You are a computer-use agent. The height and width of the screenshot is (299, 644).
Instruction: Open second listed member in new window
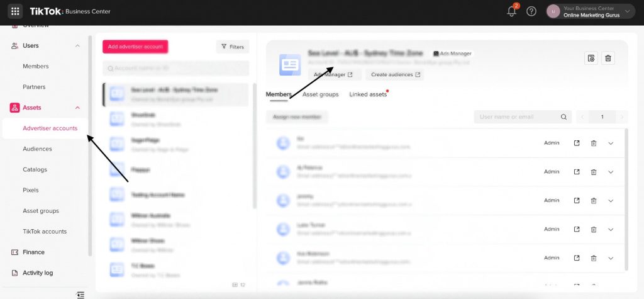(577, 172)
